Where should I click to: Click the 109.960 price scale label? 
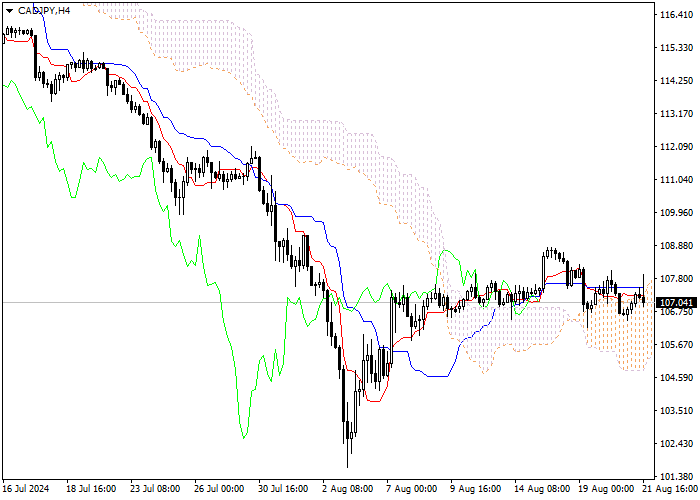[x=677, y=213]
